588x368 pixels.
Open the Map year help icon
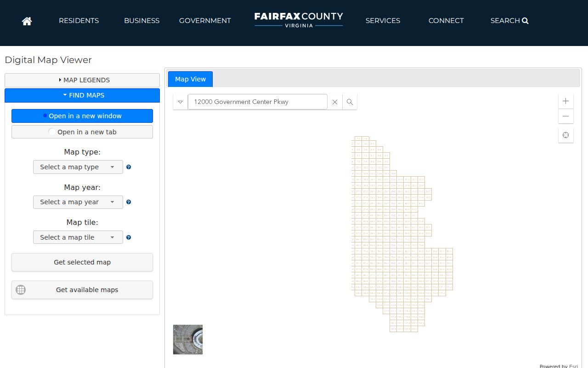coord(129,202)
